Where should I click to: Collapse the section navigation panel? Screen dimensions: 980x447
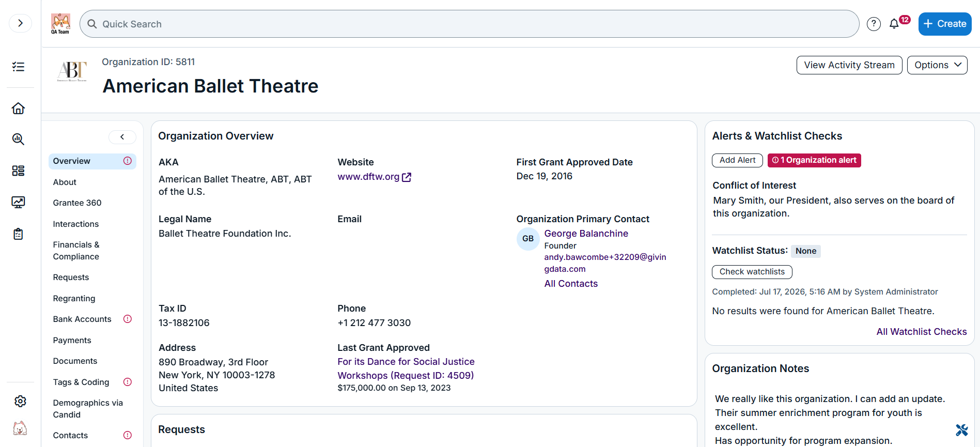tap(122, 137)
